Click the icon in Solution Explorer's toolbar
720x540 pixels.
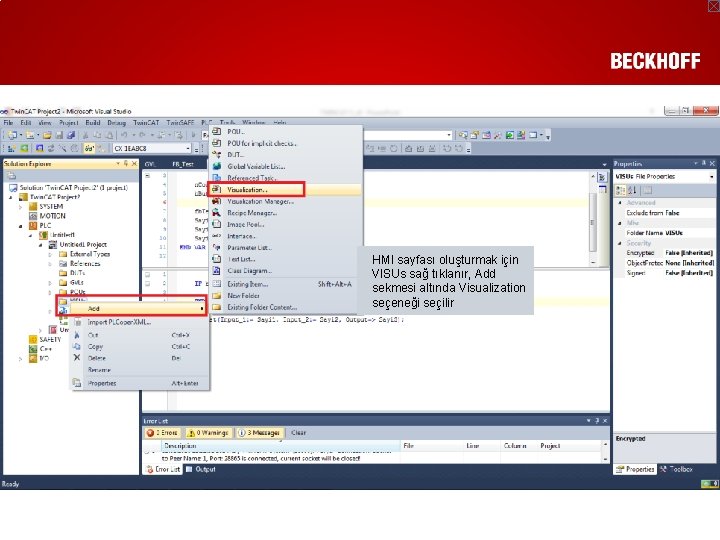coord(11,175)
